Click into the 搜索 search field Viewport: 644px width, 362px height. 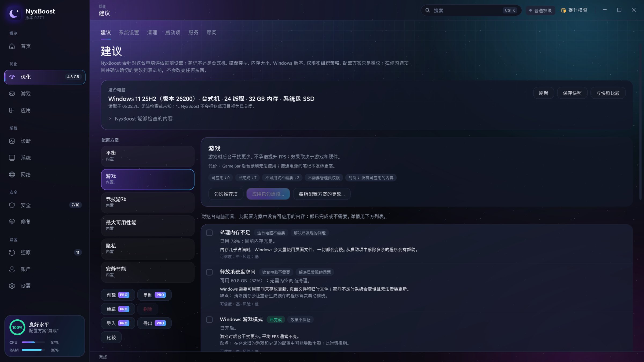click(471, 10)
